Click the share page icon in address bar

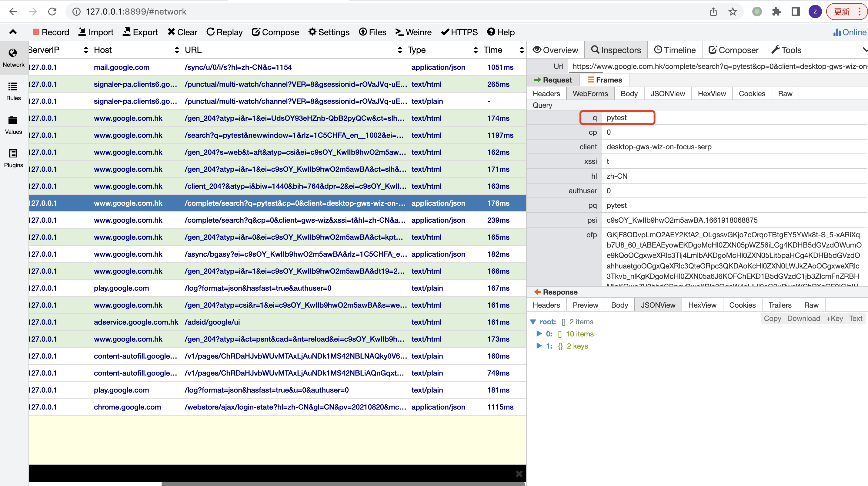713,12
